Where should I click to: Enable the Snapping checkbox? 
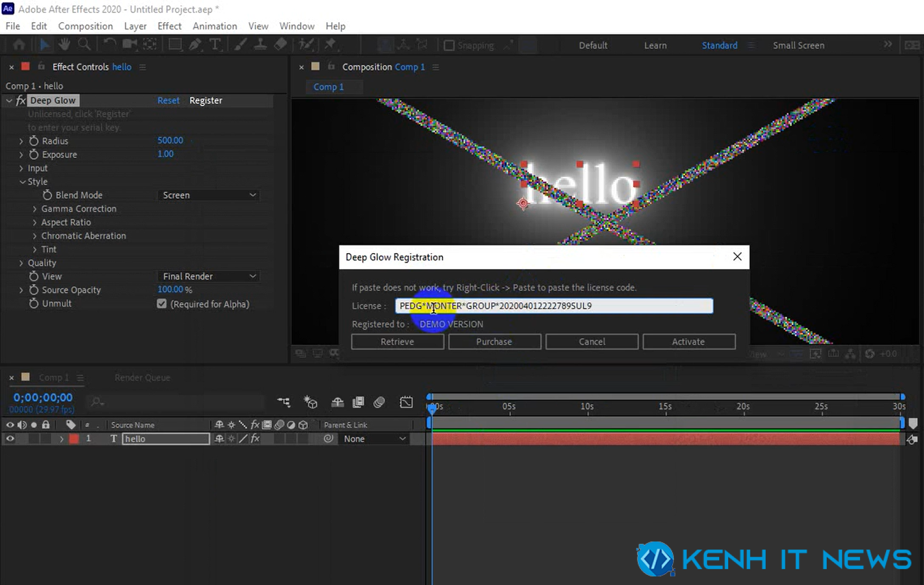click(449, 45)
